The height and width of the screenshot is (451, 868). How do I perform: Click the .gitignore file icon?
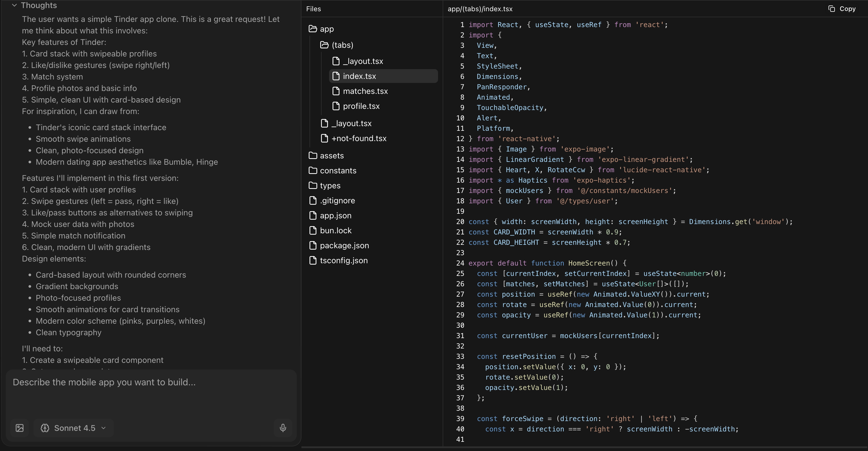pos(313,200)
